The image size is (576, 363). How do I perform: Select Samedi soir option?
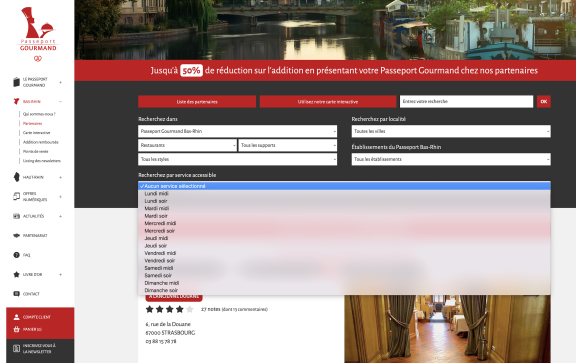click(x=344, y=275)
